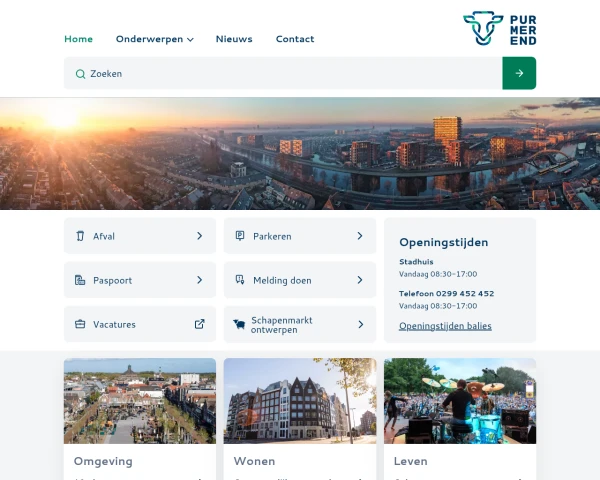Click the Paspoort document icon
The width and height of the screenshot is (600, 480).
tap(80, 280)
